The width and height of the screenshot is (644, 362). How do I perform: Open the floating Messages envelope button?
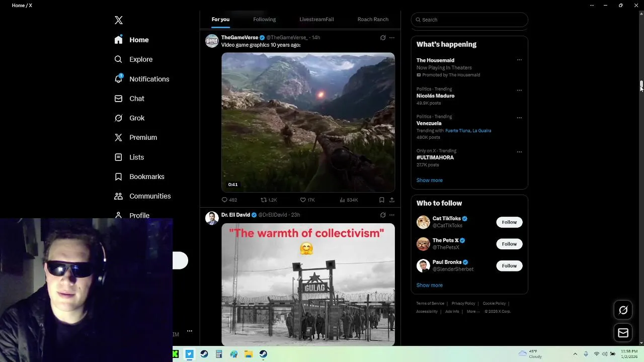click(623, 333)
